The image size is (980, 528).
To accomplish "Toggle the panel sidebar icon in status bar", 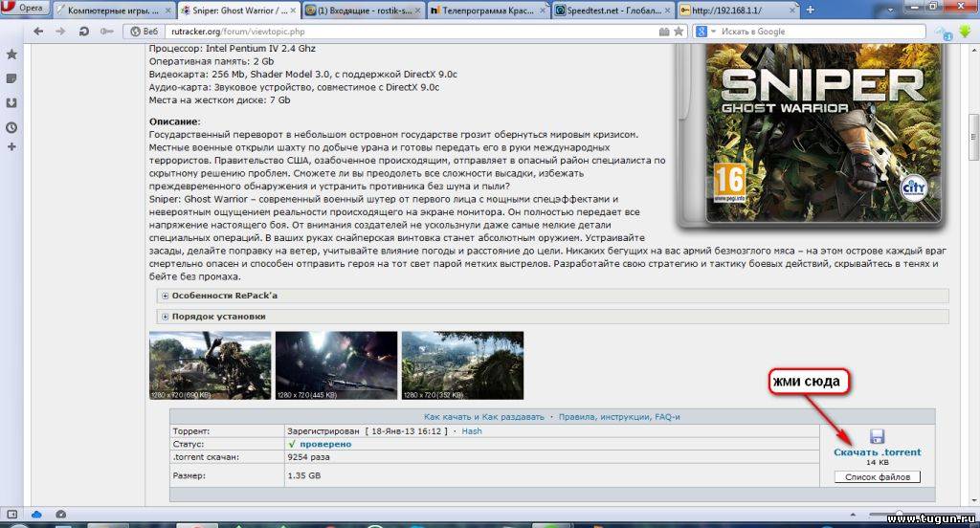I will (x=11, y=515).
